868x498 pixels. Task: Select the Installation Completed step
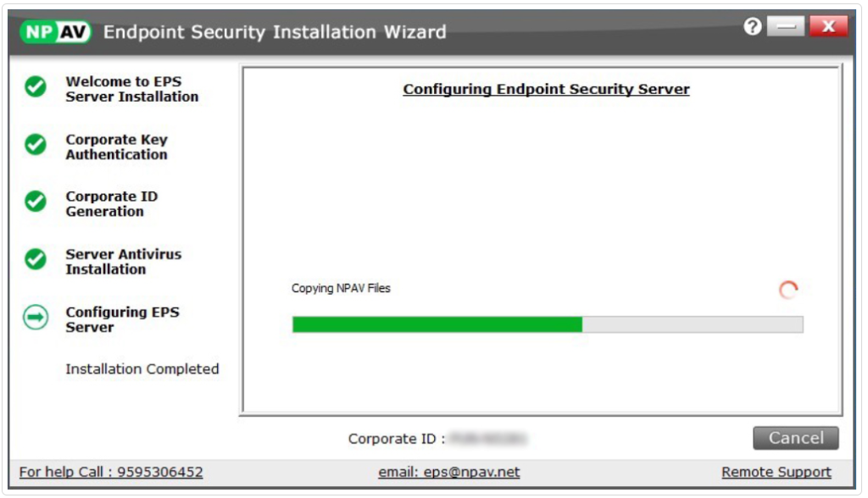[x=142, y=369]
